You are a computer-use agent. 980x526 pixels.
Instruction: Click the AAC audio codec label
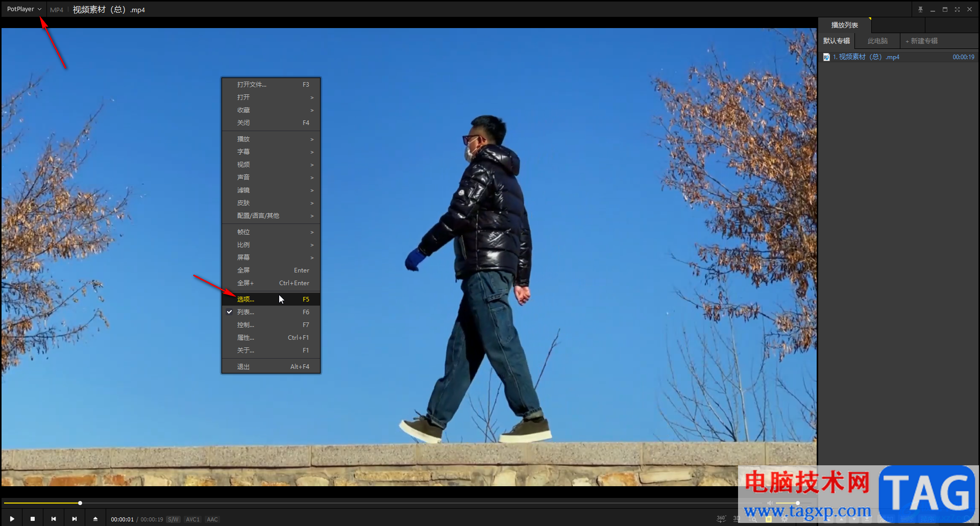(212, 519)
